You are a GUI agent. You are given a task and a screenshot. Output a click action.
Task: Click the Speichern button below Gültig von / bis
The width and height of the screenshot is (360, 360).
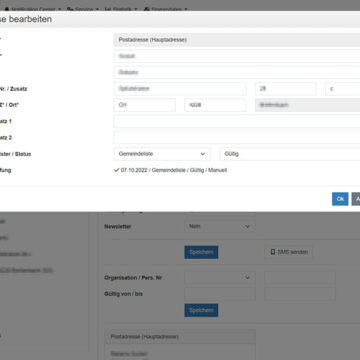point(201,310)
